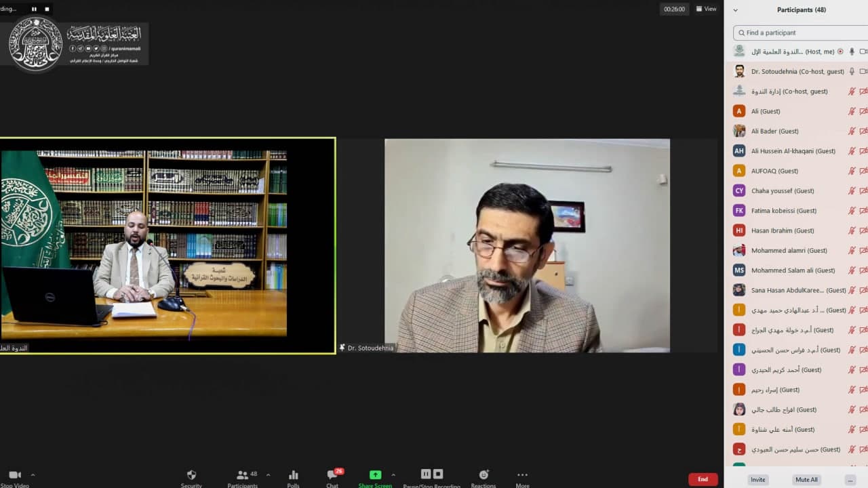The width and height of the screenshot is (868, 488).
Task: Click the red End meeting button
Action: [703, 479]
